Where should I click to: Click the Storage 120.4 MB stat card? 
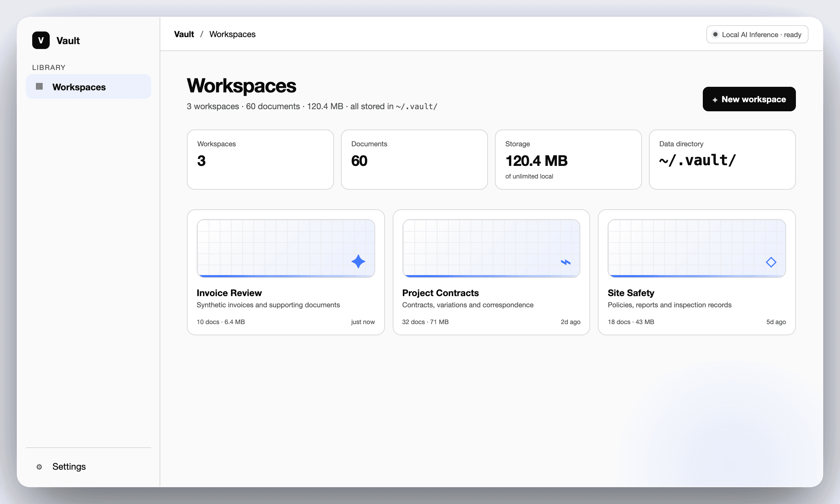568,160
